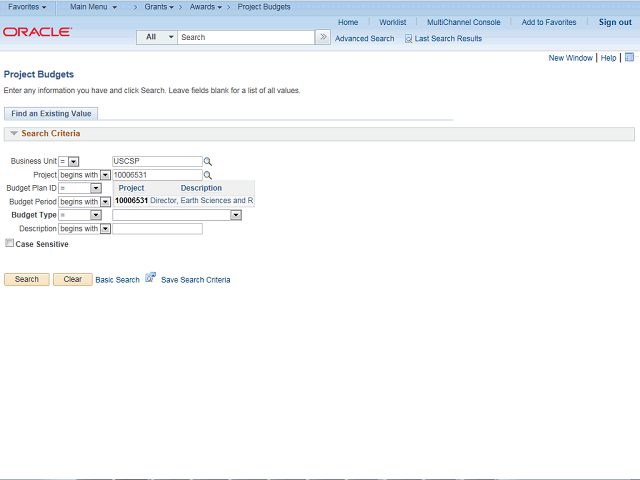Click Sign out link

click(615, 22)
